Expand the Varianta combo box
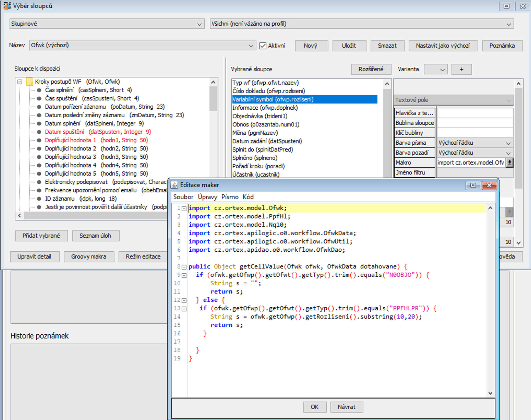The height and width of the screenshot is (420, 531). [x=436, y=70]
